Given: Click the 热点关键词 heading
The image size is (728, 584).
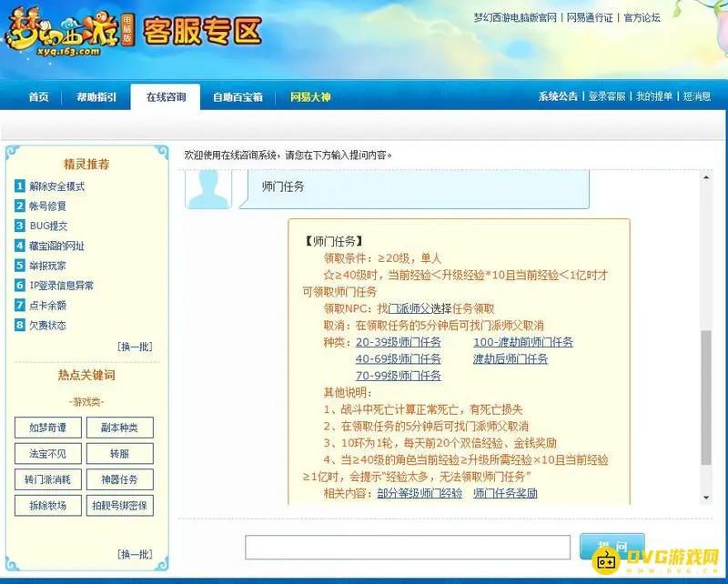Looking at the screenshot, I should pyautogui.click(x=86, y=375).
